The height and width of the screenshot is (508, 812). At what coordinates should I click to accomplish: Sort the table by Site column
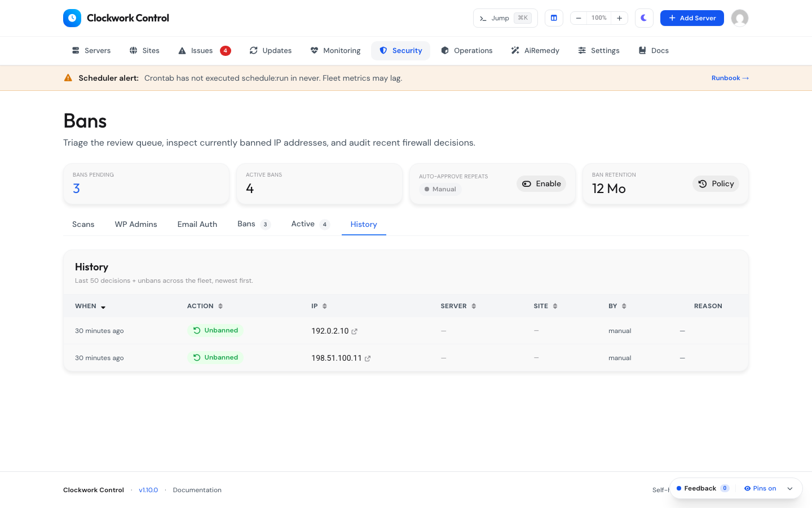pyautogui.click(x=546, y=306)
